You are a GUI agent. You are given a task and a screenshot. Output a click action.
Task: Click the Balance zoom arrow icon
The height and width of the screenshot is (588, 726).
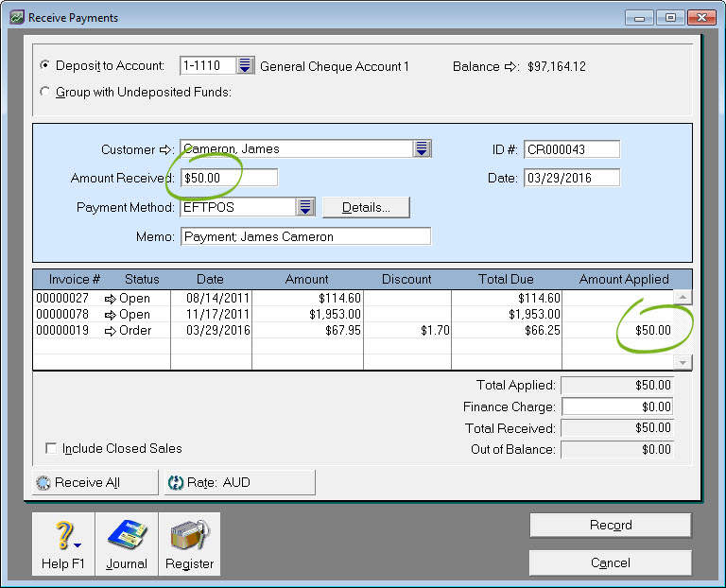(512, 66)
